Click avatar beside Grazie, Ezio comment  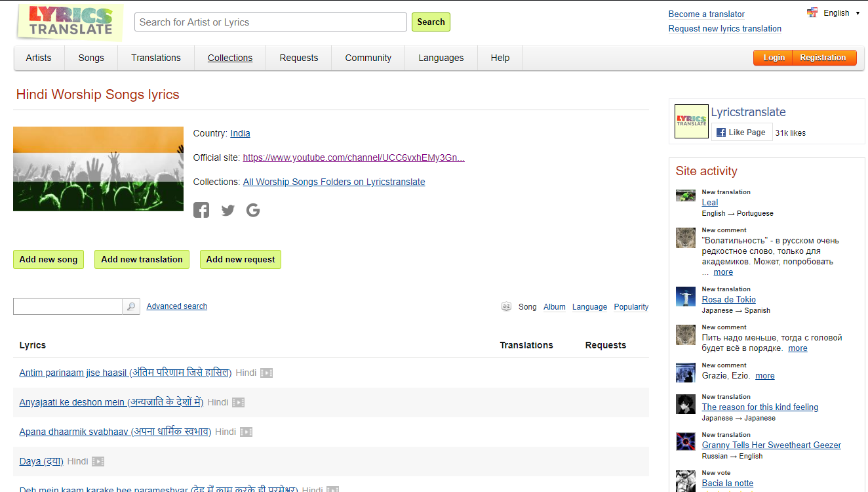point(686,373)
